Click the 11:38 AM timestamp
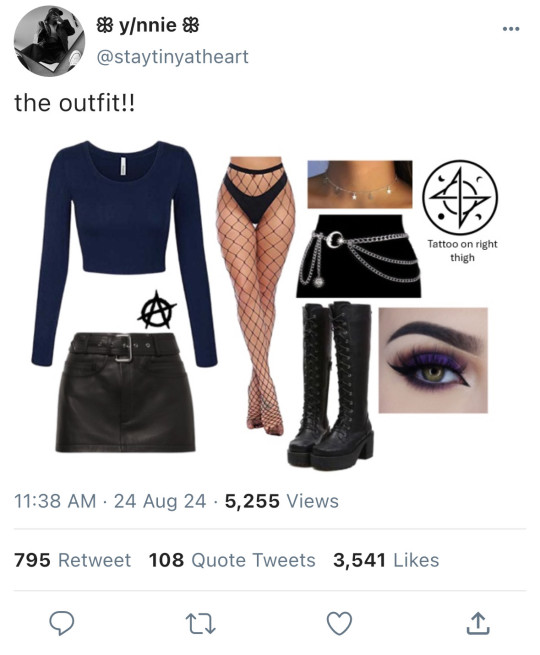This screenshot has width=540, height=655. (x=55, y=501)
